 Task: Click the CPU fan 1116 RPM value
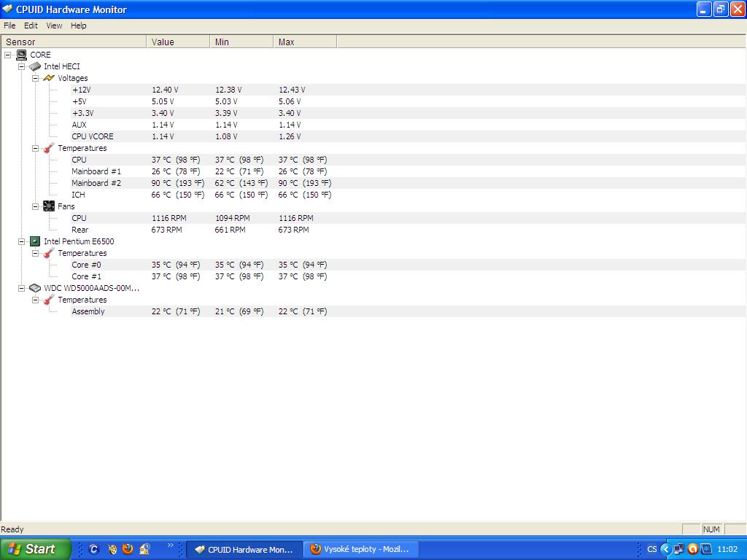coord(169,218)
